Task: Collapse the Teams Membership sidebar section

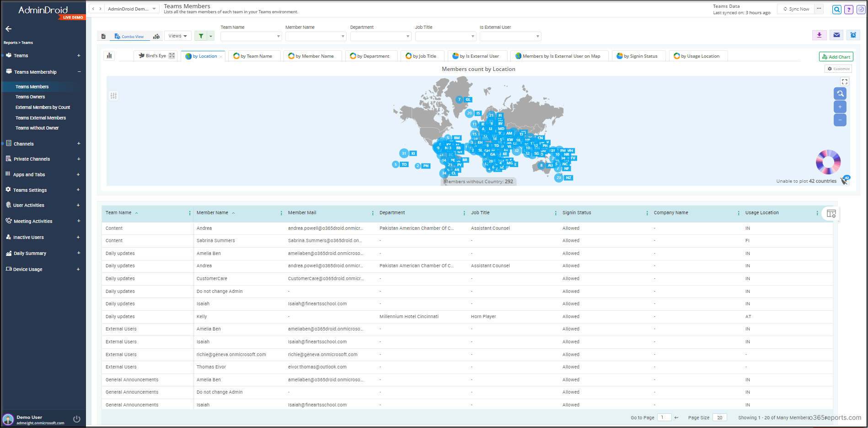Action: 79,72
